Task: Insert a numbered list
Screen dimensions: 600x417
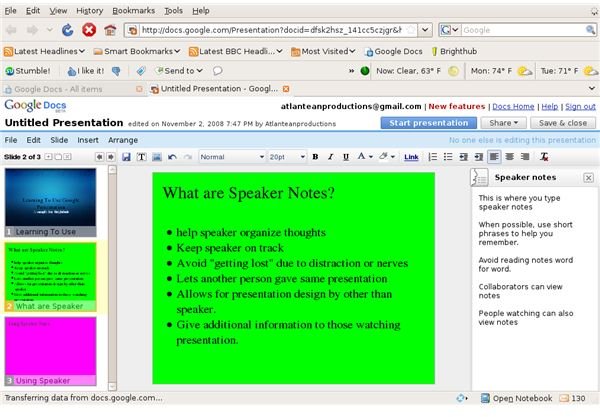Action: coord(433,157)
